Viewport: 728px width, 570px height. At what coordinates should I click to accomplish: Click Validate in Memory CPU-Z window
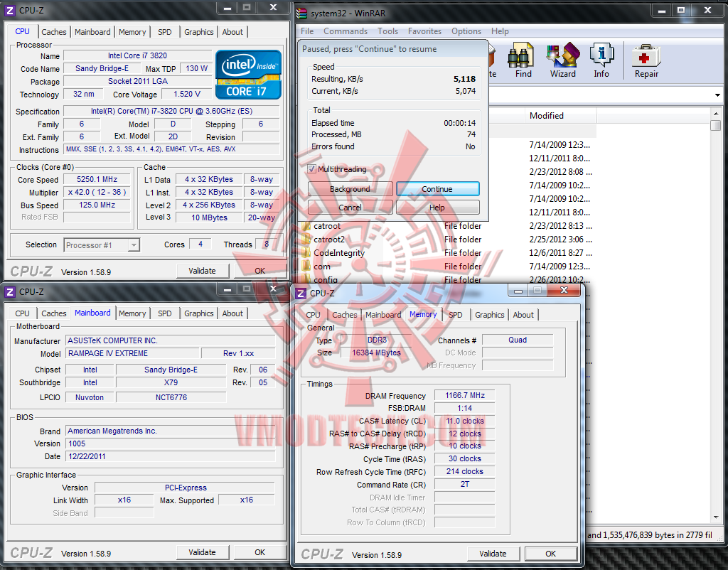pyautogui.click(x=493, y=554)
